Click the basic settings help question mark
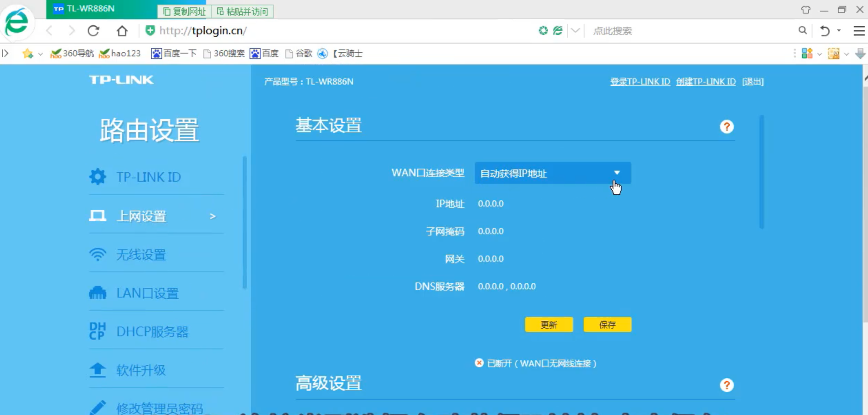This screenshot has height=415, width=868. click(727, 127)
